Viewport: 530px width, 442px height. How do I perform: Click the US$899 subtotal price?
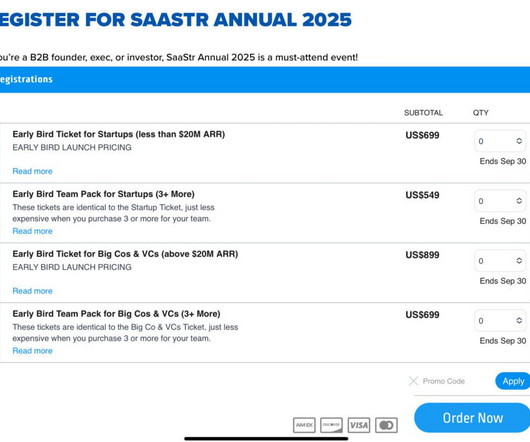tap(422, 255)
